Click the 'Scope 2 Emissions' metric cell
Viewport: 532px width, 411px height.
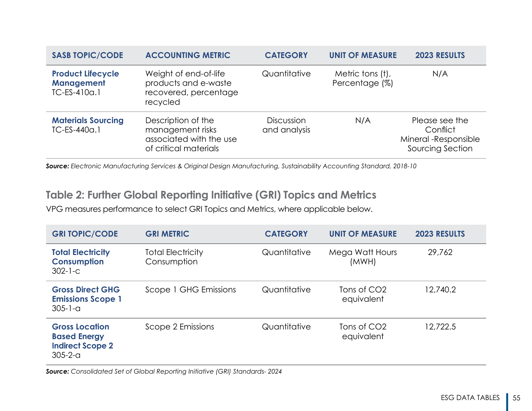point(180,327)
